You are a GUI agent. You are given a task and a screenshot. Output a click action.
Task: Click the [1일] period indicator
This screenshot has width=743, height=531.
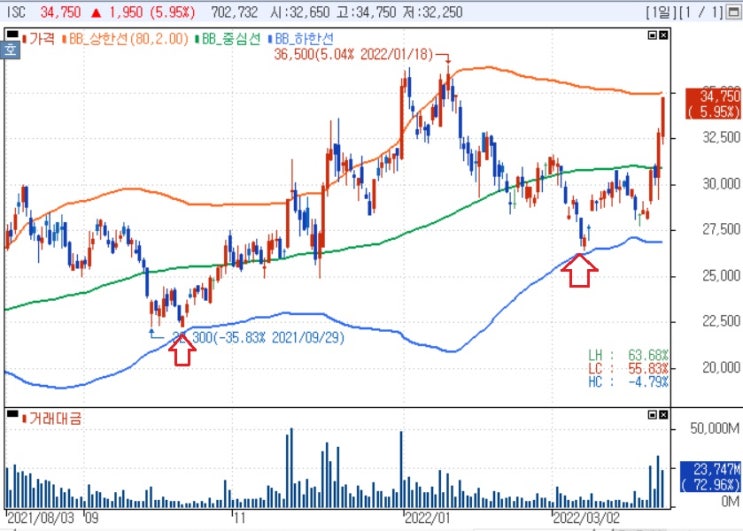tap(661, 12)
